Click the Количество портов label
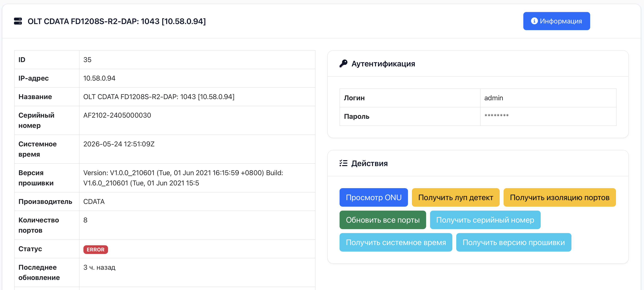 point(39,225)
